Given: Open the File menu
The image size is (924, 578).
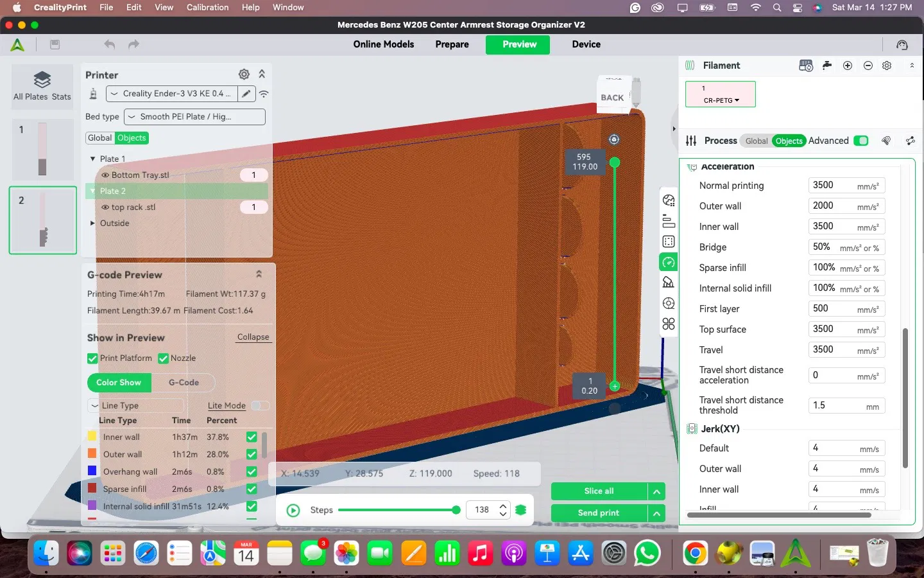Looking at the screenshot, I should [107, 8].
